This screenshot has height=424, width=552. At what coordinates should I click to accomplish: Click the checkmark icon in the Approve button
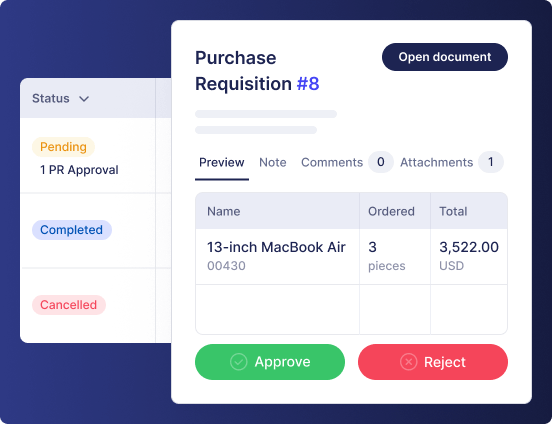pyautogui.click(x=239, y=362)
